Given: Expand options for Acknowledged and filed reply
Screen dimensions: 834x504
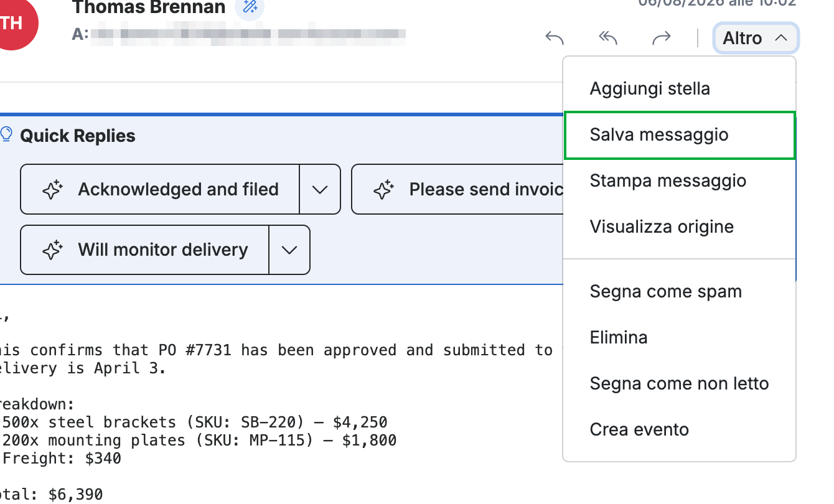Looking at the screenshot, I should [x=320, y=190].
